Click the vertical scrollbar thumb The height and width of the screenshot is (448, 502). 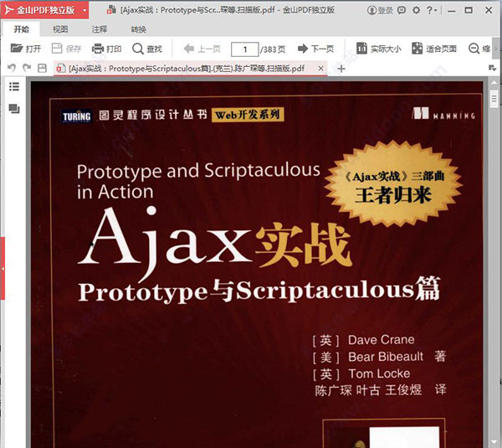pyautogui.click(x=494, y=100)
